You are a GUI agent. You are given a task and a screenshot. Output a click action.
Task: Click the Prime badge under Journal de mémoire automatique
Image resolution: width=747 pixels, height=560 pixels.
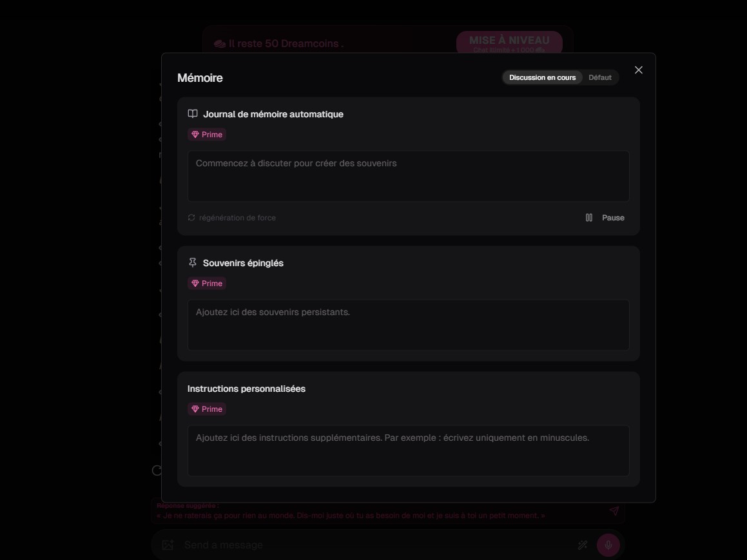click(x=207, y=134)
